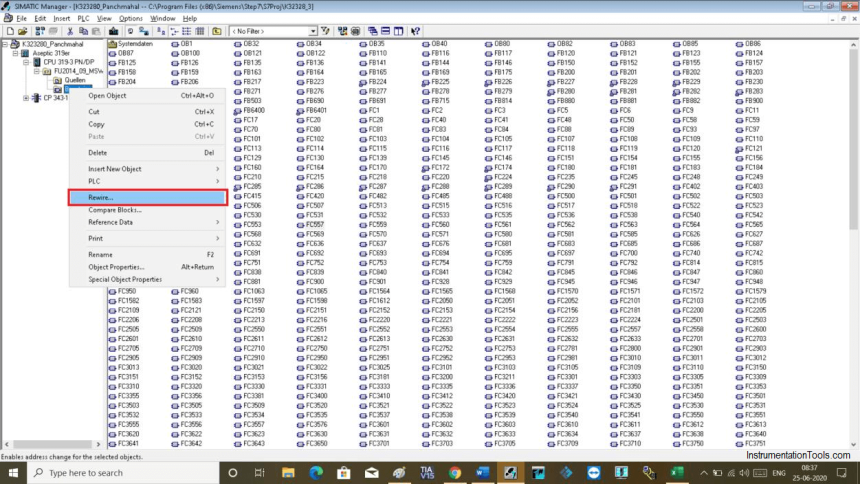This screenshot has height=484, width=860.
Task: Collapse the CPU 319-3 PN/DP tree node
Action: click(x=26, y=63)
